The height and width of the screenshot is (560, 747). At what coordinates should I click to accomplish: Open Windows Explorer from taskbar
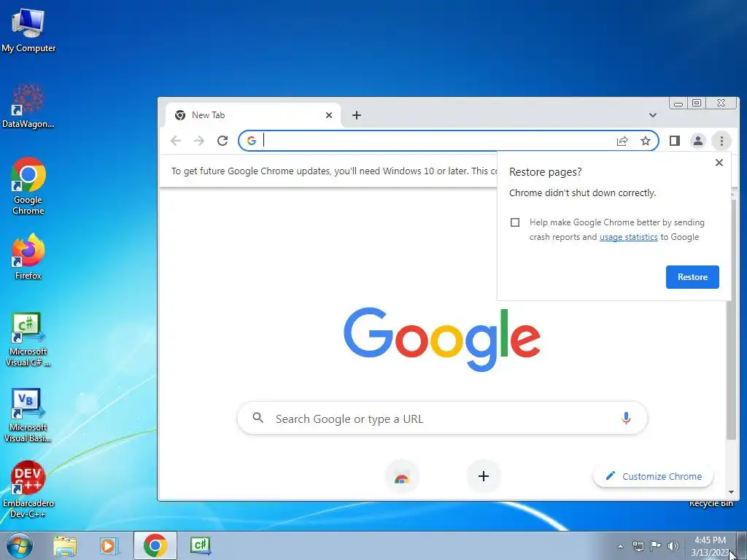pyautogui.click(x=65, y=545)
